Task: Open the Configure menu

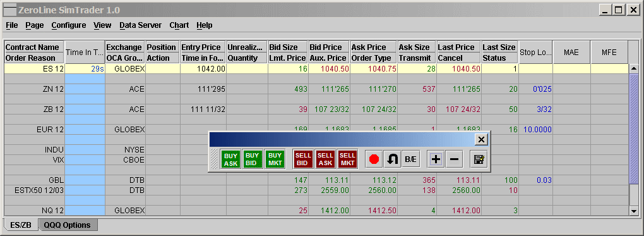Action: point(69,25)
